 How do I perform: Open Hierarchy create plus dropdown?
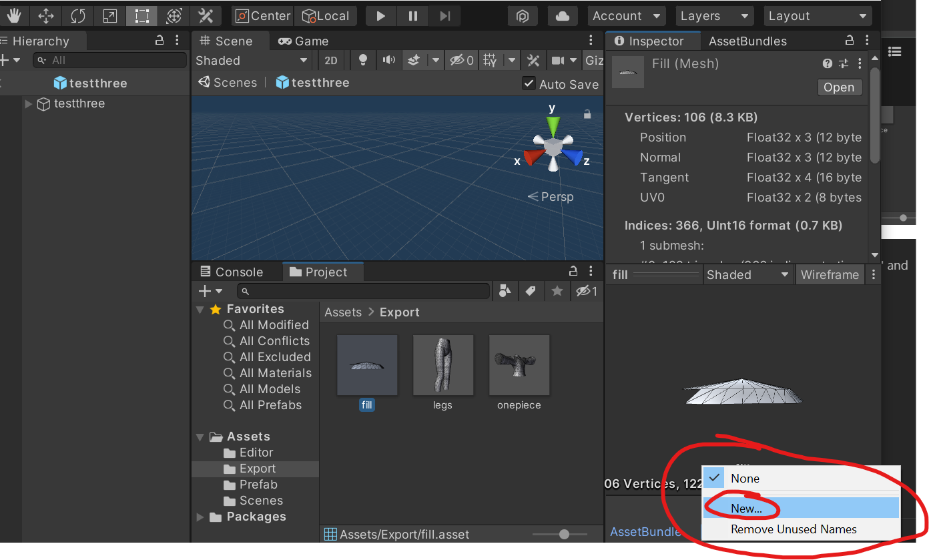pos(9,60)
